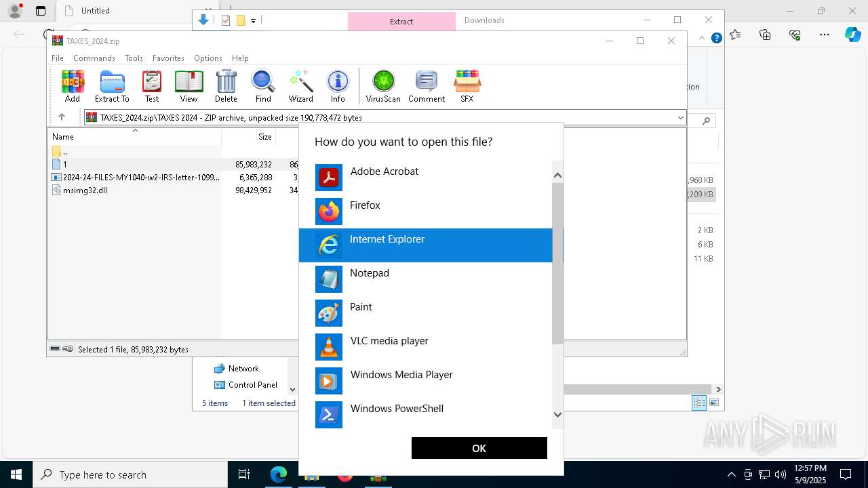Viewport: 868px width, 488px height.
Task: Expand the WinRAR address bar dropdown
Action: (x=680, y=117)
